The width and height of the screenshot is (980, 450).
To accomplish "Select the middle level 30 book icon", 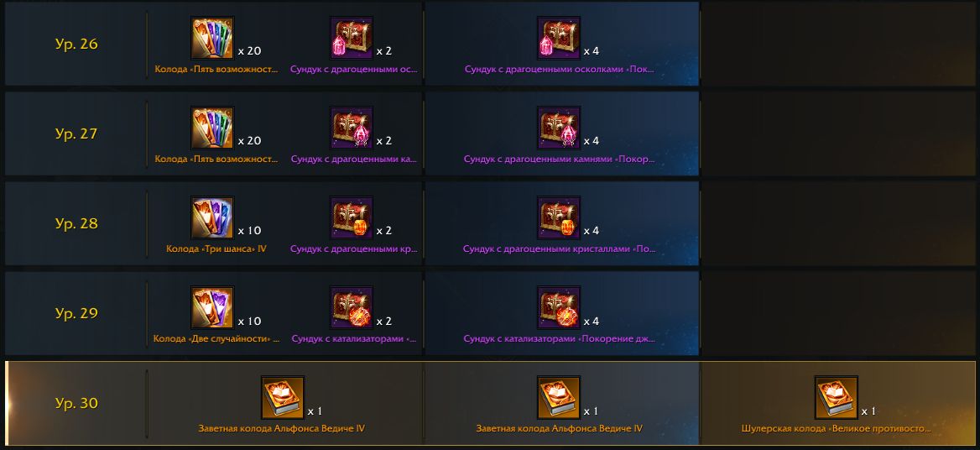I will tap(559, 397).
